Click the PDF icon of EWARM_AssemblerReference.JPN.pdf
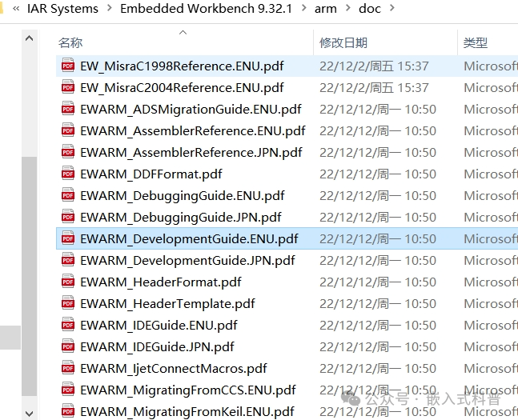The width and height of the screenshot is (518, 420). (x=68, y=152)
